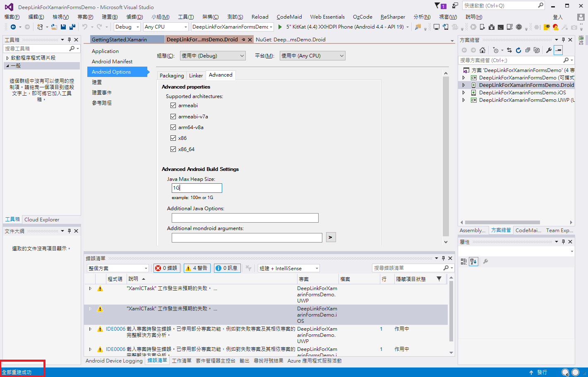588x377 pixels.
Task: Toggle the x86_64 checkbox
Action: pos(173,149)
